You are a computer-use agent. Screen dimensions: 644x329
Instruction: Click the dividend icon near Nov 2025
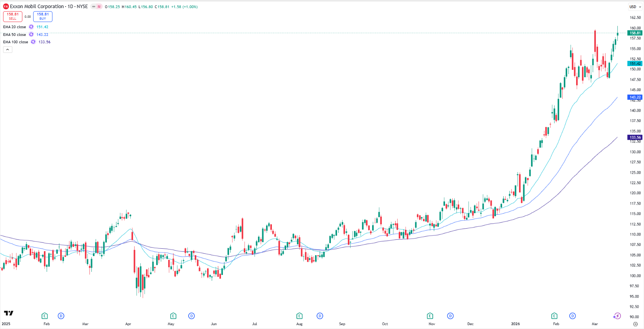tap(450, 316)
